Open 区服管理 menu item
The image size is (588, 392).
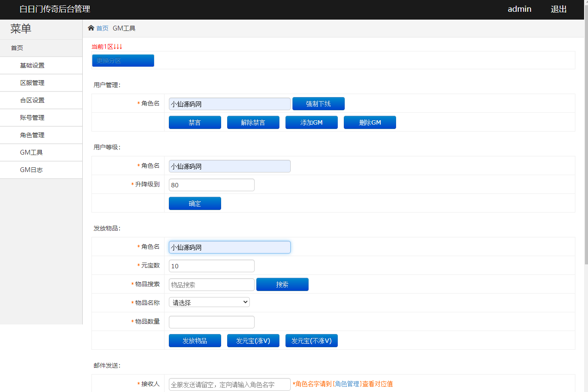pos(41,83)
